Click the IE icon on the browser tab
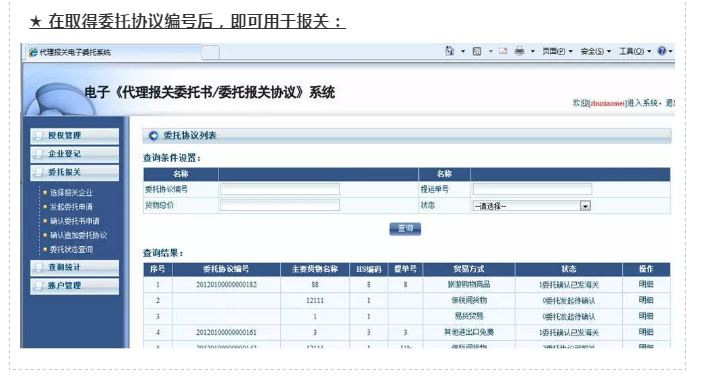Screen dimensions: 701x378 point(33,52)
